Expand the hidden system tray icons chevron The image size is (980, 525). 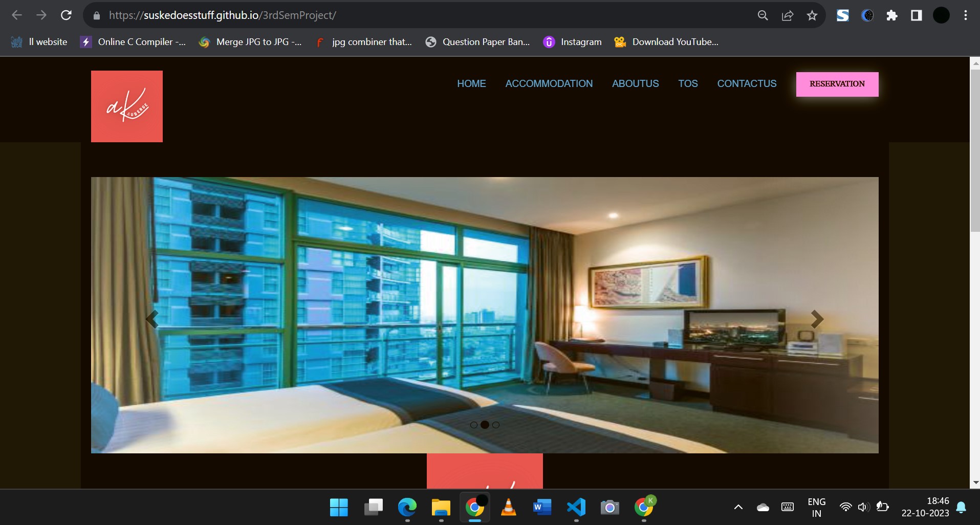(738, 507)
